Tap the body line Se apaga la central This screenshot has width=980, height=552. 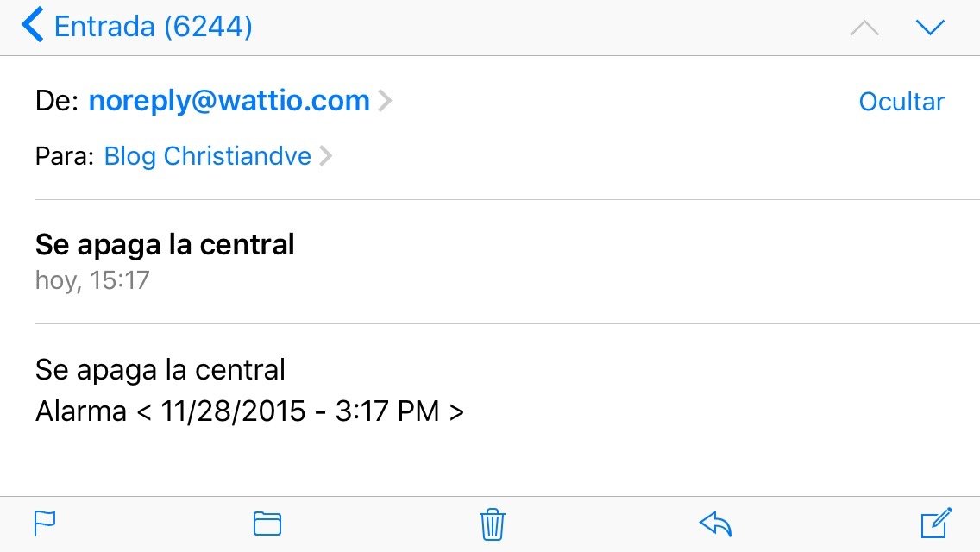point(160,370)
